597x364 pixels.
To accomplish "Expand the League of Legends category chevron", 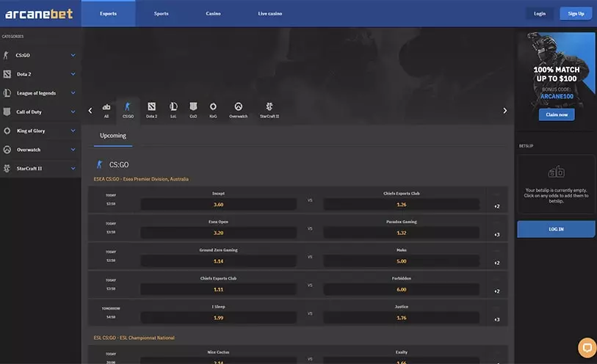I will pyautogui.click(x=73, y=92).
